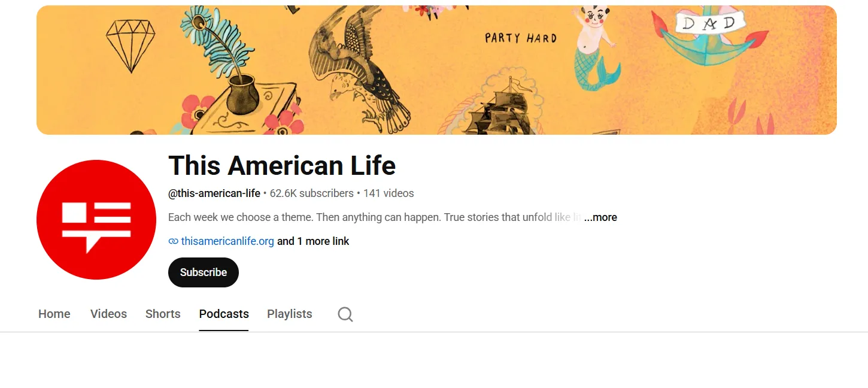Show the 'and 1 more link' details
Image resolution: width=868 pixels, height=388 pixels.
313,241
